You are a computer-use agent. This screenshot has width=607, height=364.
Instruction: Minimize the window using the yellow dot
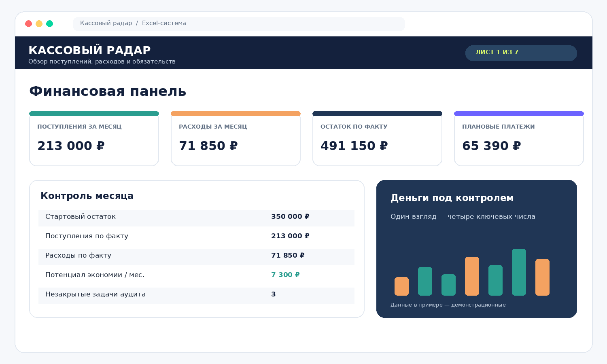pyautogui.click(x=39, y=23)
